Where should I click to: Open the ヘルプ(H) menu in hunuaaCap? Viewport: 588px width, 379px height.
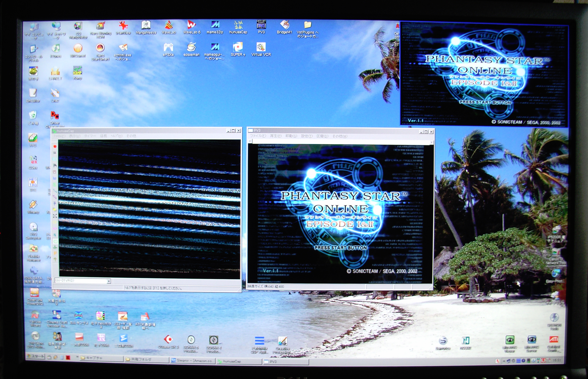click(x=116, y=136)
